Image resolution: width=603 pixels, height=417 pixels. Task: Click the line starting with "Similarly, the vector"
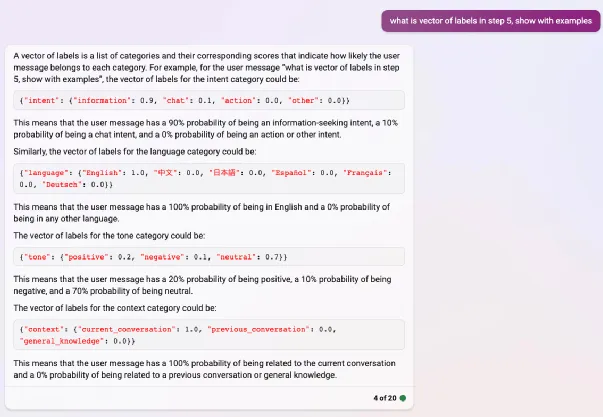(x=135, y=152)
